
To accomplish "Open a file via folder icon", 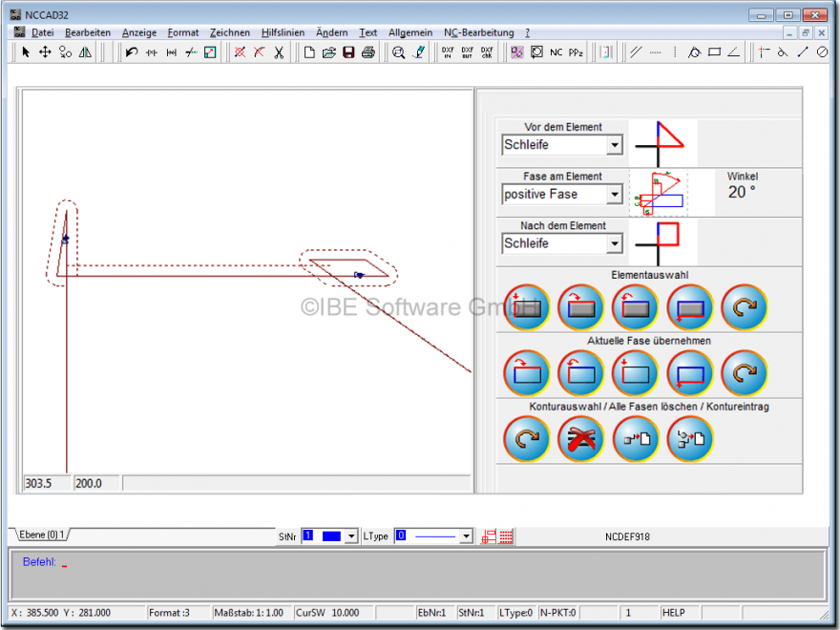I will [329, 52].
